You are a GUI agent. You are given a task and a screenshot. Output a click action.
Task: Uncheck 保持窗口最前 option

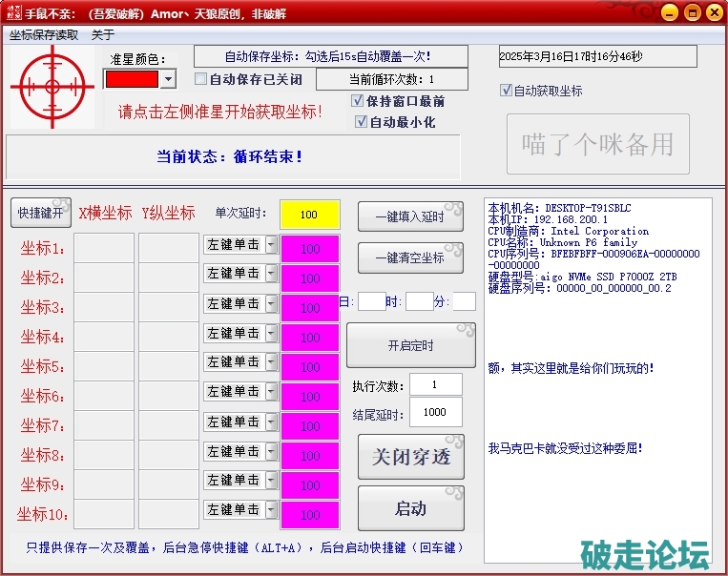pos(359,100)
